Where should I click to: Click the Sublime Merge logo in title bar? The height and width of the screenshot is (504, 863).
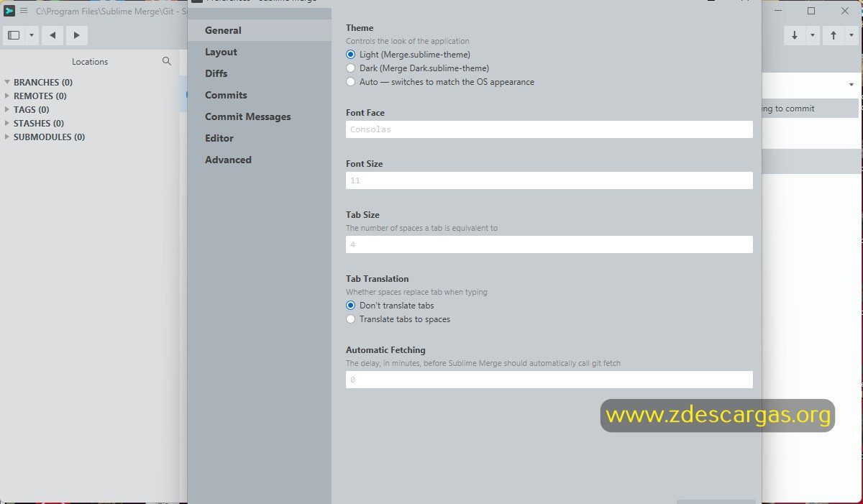pos(10,11)
